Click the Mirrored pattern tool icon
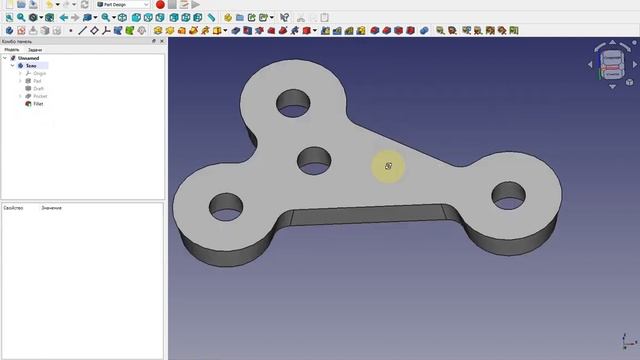 click(325, 31)
